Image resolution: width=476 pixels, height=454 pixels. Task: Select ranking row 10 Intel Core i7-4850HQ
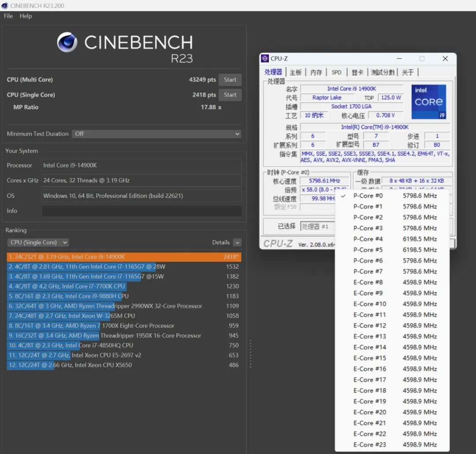tap(124, 345)
